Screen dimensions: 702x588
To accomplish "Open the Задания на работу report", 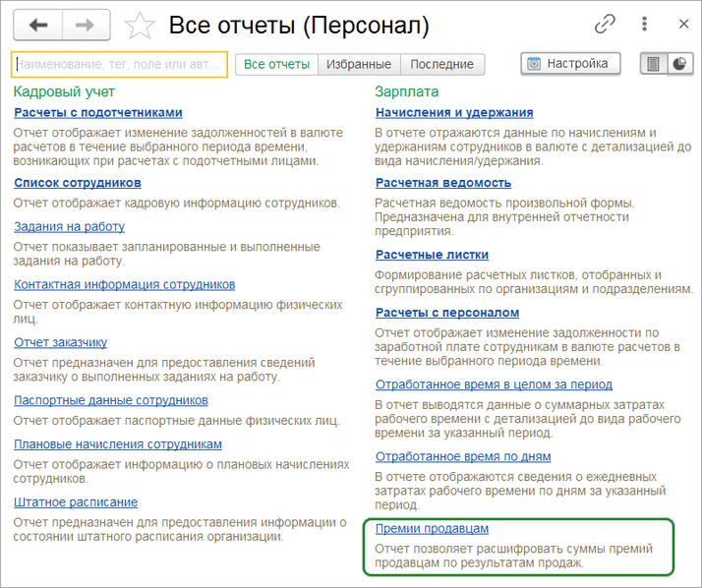I will pos(69,226).
